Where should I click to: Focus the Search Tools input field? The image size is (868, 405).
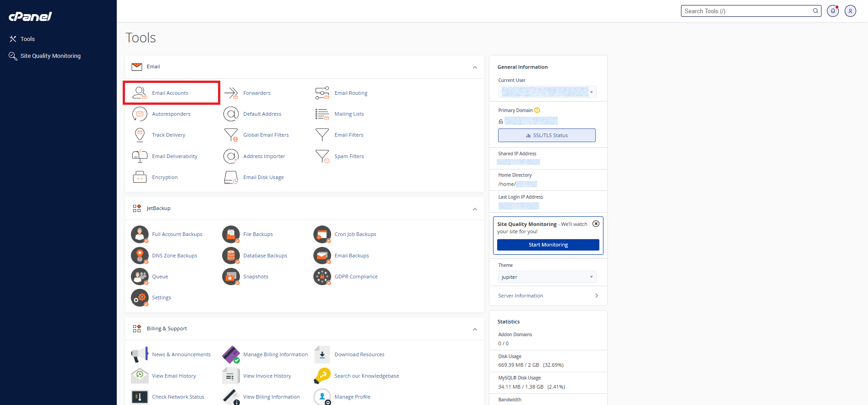click(747, 11)
